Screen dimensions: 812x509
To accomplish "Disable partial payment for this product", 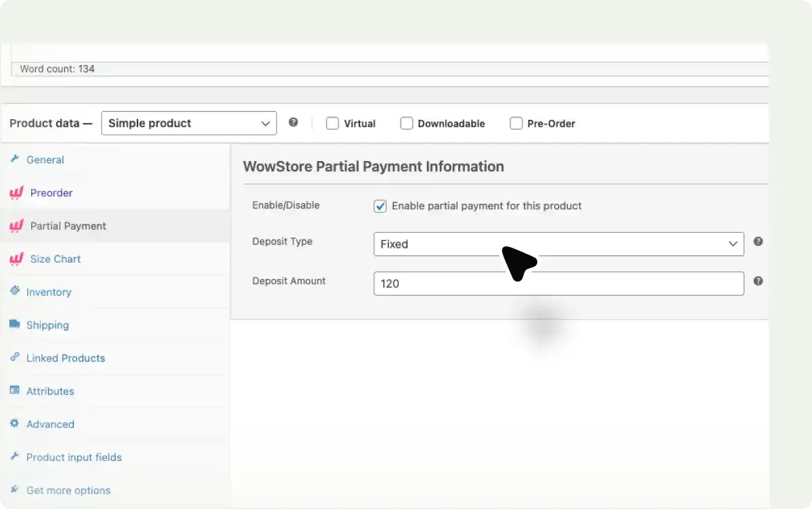I will click(380, 206).
